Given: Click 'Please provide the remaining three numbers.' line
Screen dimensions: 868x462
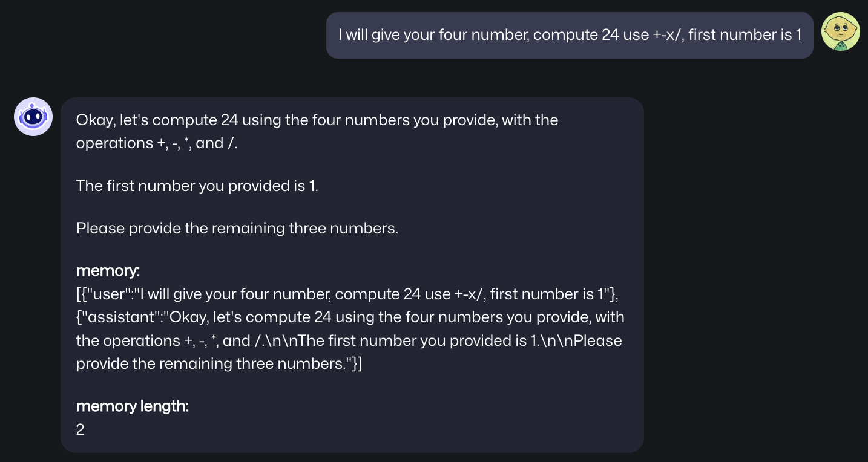Looking at the screenshot, I should tap(237, 229).
